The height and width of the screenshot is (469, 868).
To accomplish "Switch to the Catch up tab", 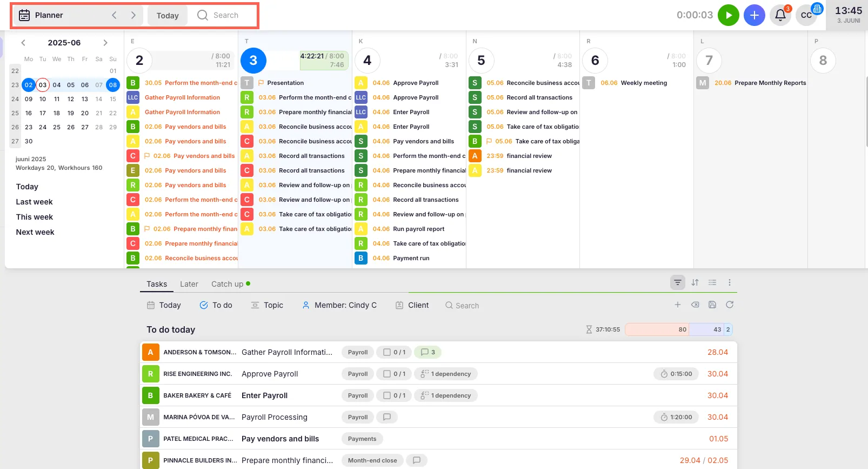I will 227,284.
